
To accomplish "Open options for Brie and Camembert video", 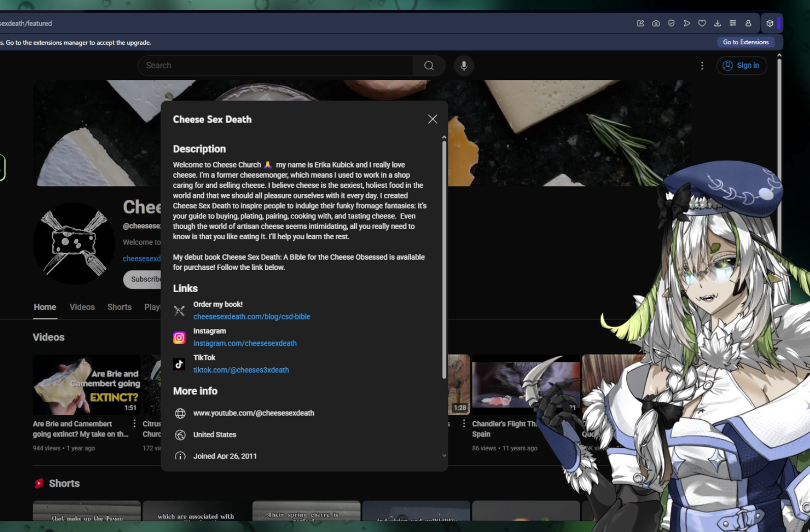I will 134,423.
